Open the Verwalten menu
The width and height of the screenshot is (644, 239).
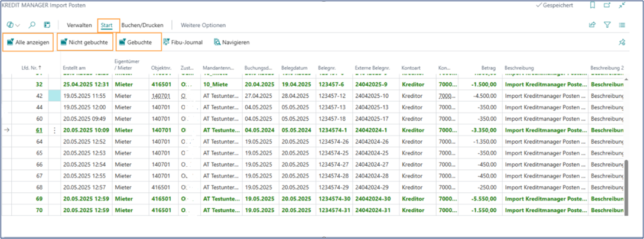[79, 25]
